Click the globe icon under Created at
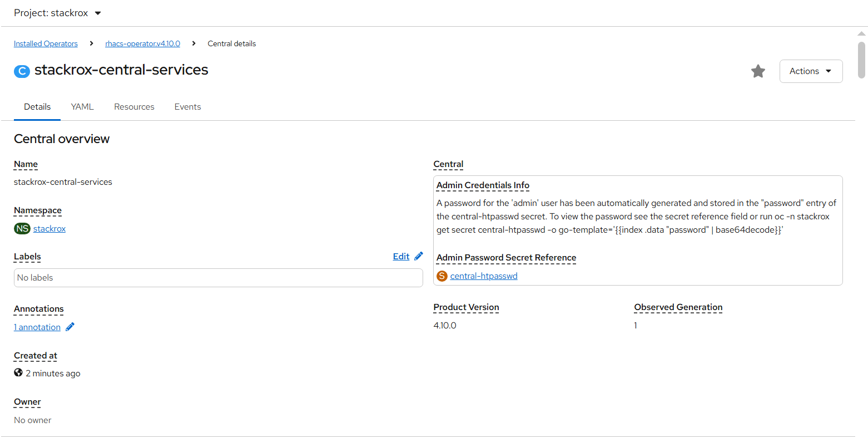868x437 pixels. click(18, 373)
